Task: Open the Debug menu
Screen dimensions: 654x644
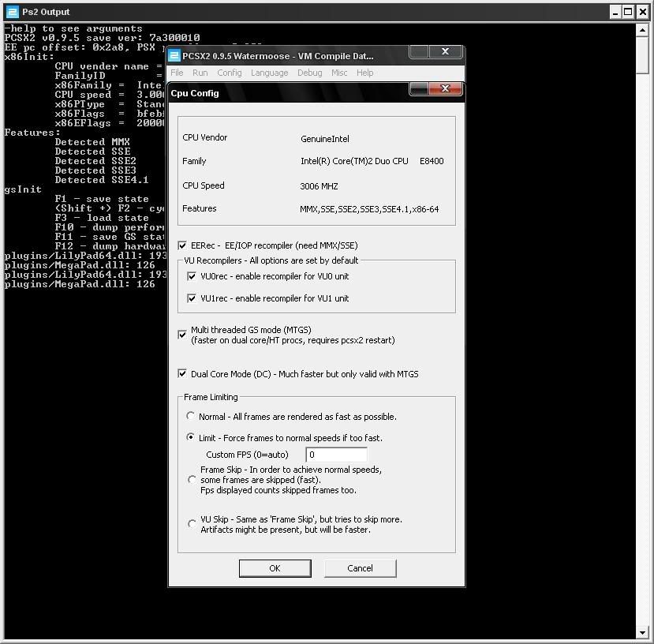Action: pos(309,73)
